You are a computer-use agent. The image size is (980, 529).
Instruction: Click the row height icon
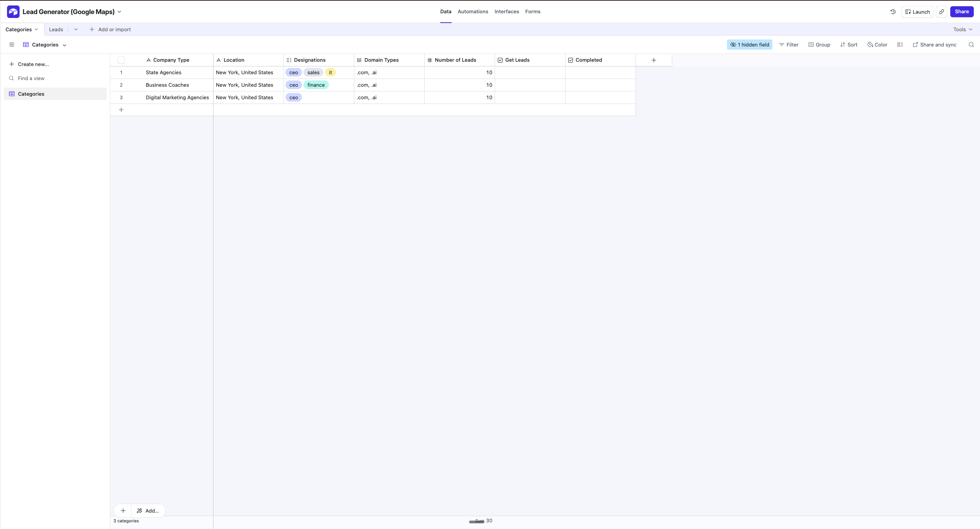(899, 45)
